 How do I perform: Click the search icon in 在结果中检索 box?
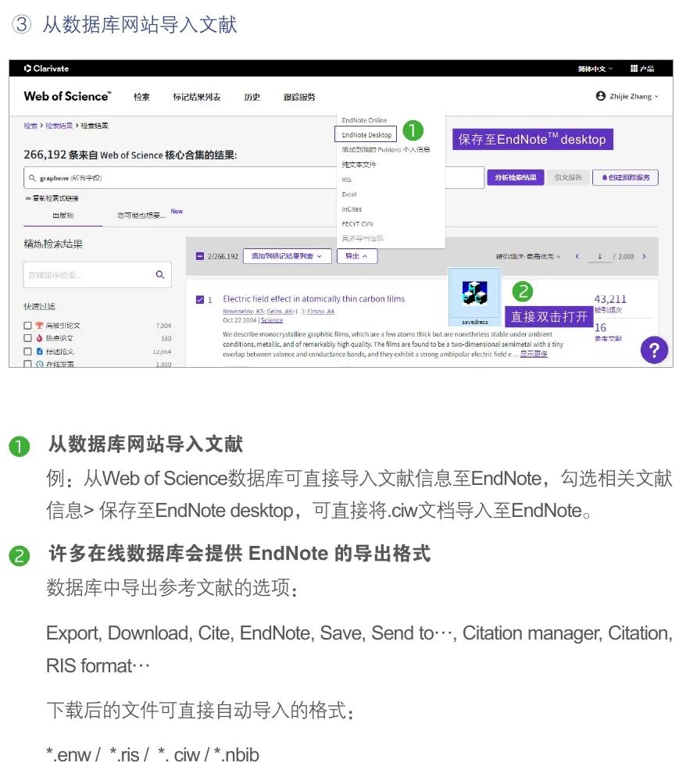coord(160,275)
